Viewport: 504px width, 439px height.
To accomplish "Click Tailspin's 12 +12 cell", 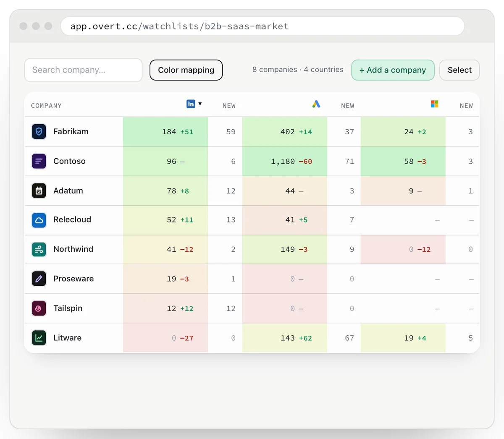I will [165, 308].
